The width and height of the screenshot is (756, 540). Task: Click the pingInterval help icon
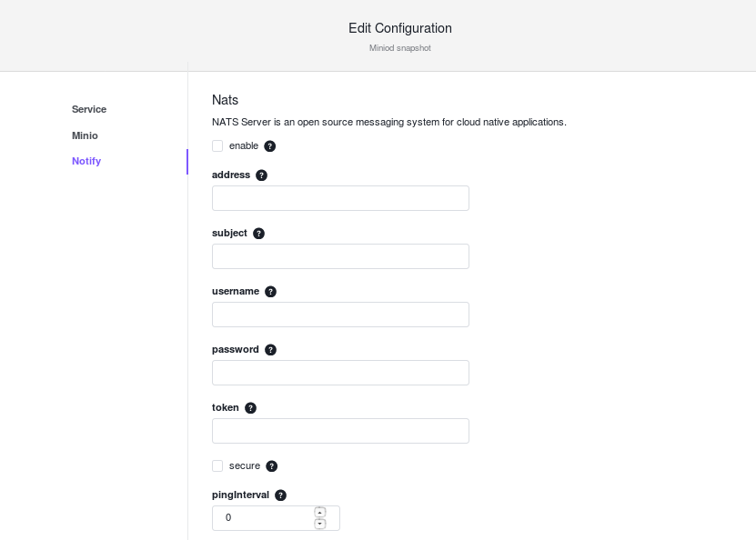click(280, 495)
